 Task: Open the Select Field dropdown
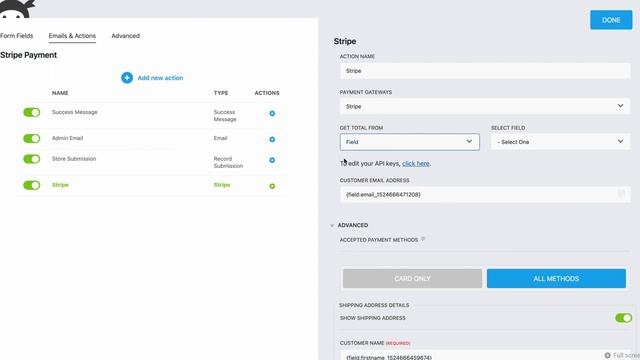pyautogui.click(x=560, y=142)
